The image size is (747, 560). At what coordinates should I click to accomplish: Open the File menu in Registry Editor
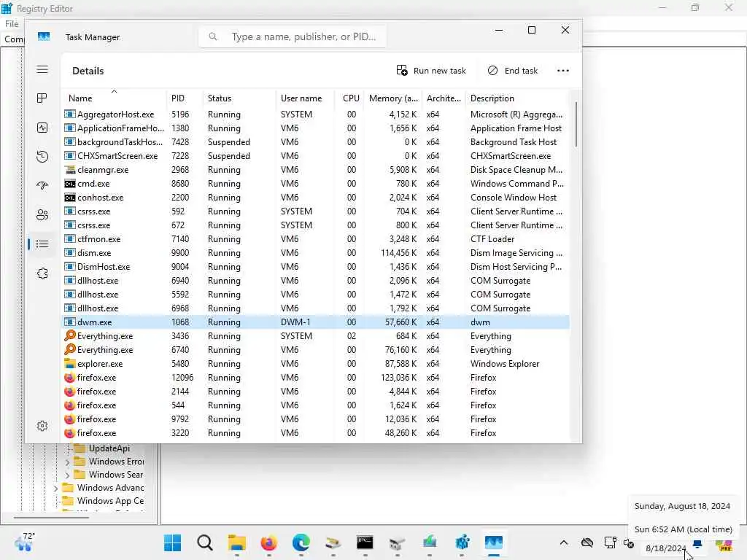click(x=12, y=24)
